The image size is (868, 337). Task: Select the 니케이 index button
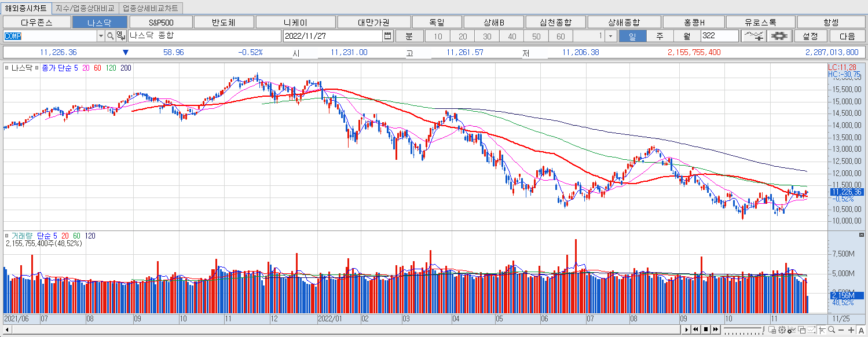point(295,22)
